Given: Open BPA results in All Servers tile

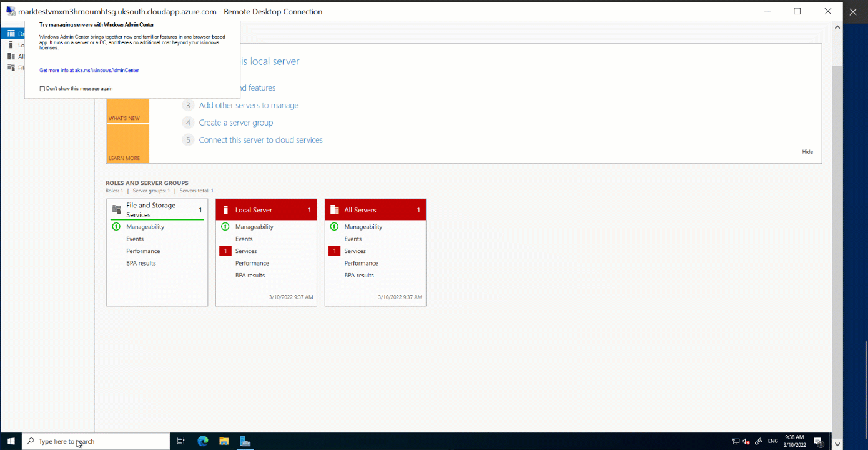Looking at the screenshot, I should (x=359, y=276).
